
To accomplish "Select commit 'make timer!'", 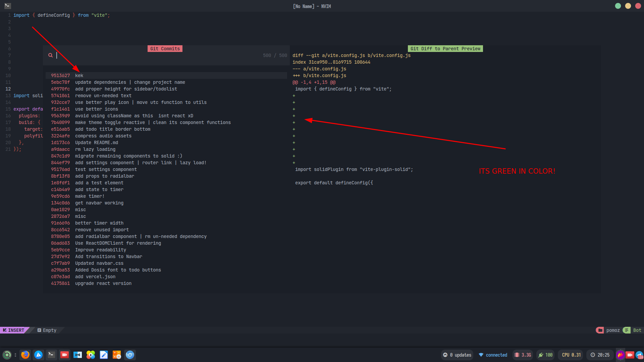I will [x=166, y=196].
